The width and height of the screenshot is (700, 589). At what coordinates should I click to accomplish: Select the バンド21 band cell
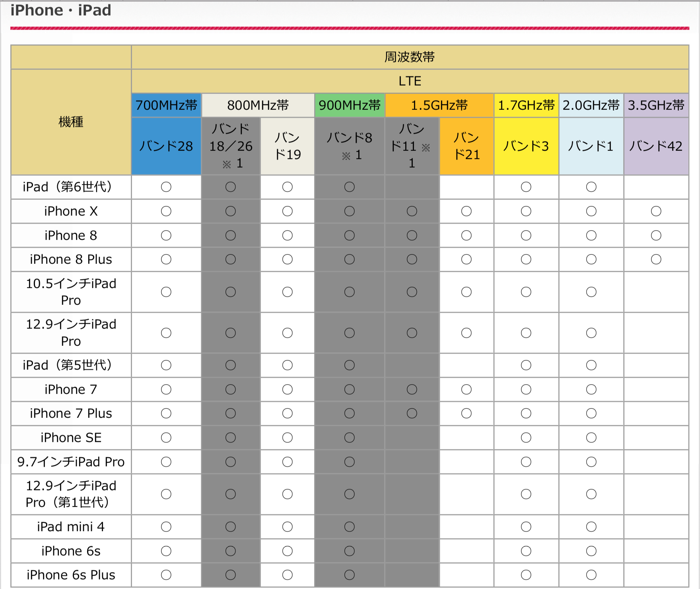[467, 146]
